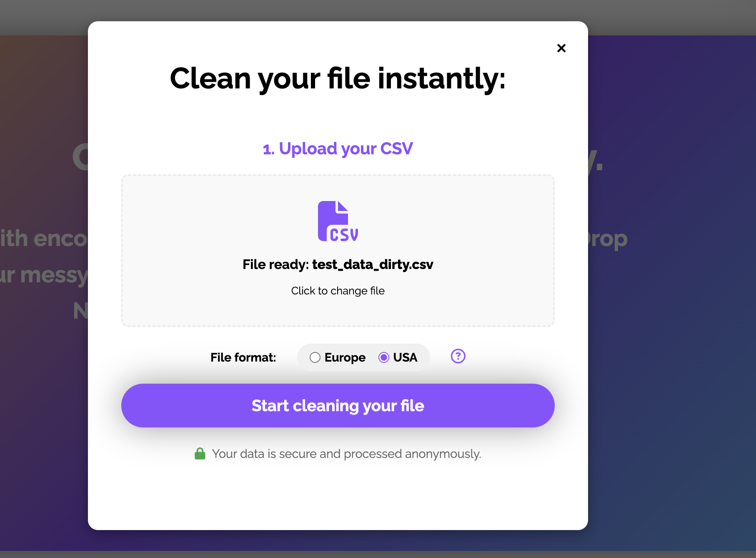
Task: Click the X icon to dismiss the dialog
Action: tap(561, 48)
